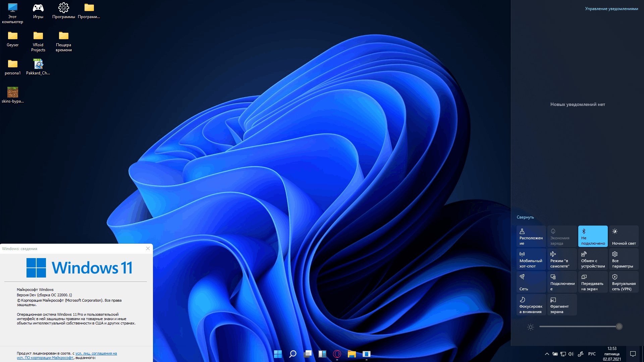Image resolution: width=644 pixels, height=362 pixels.
Task: Toggle the 'Расположение' location quick action
Action: [x=531, y=236]
